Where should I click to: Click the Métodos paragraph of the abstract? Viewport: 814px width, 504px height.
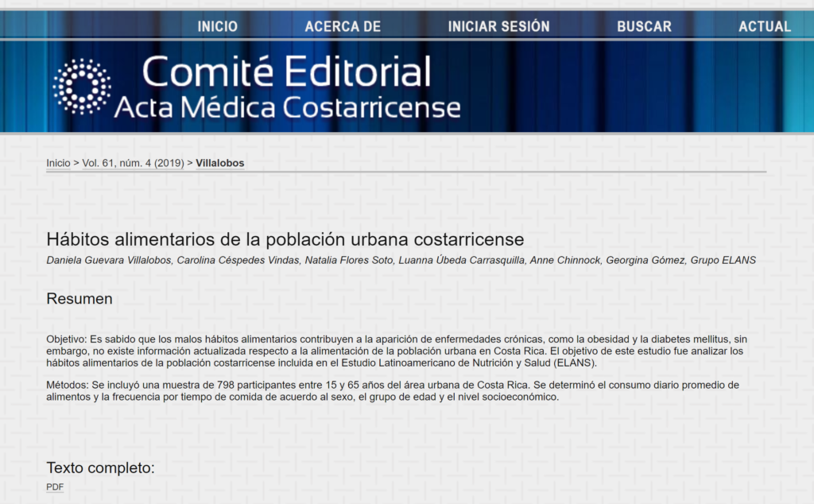[x=393, y=391]
